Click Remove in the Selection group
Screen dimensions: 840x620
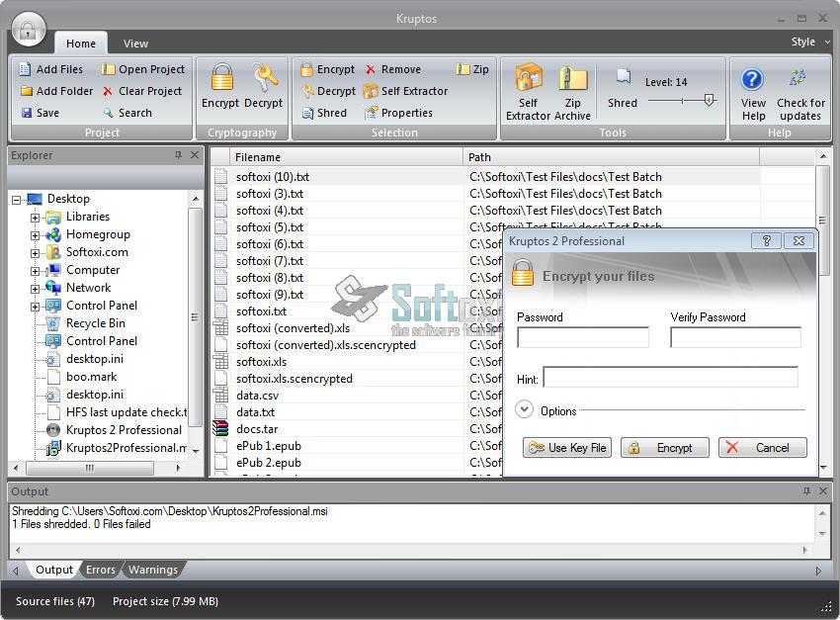pos(391,69)
